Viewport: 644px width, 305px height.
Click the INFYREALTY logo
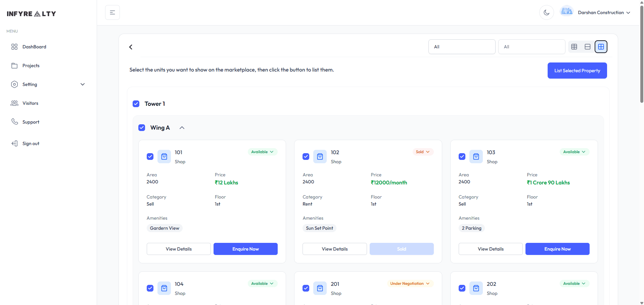[x=31, y=14]
